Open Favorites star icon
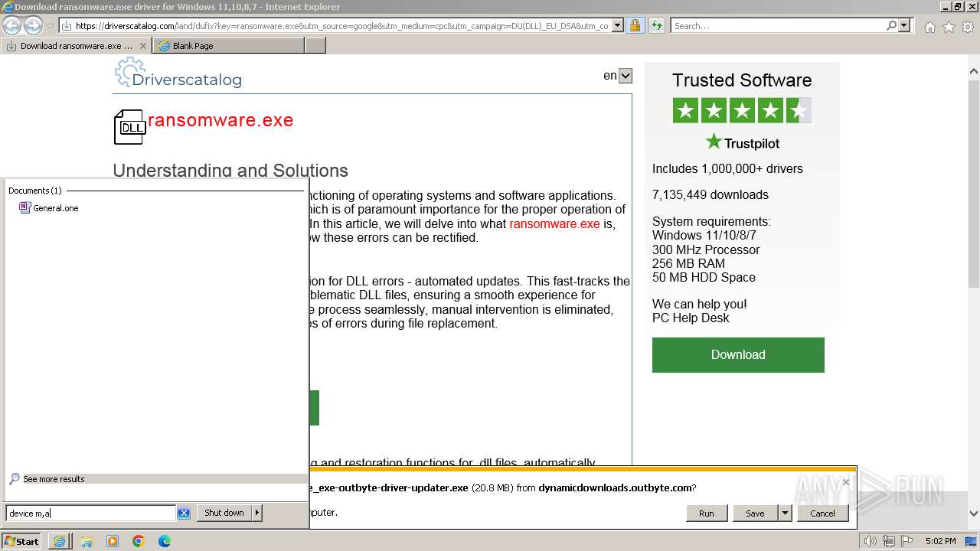Image resolution: width=980 pixels, height=551 pixels. pyautogui.click(x=949, y=27)
